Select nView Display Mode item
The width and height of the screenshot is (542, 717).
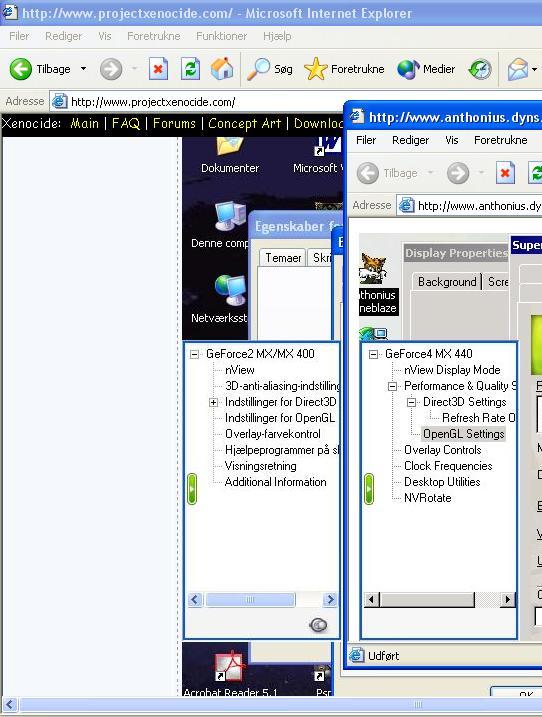pyautogui.click(x=452, y=370)
